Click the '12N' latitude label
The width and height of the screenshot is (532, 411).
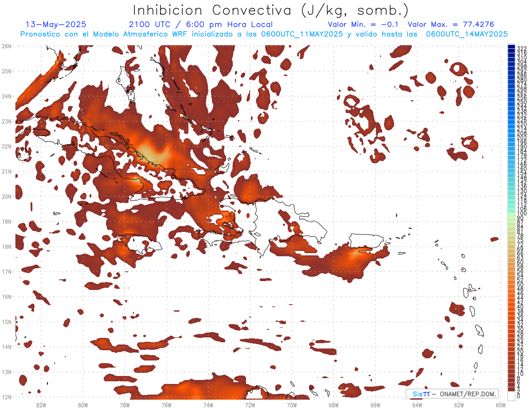coord(6,397)
